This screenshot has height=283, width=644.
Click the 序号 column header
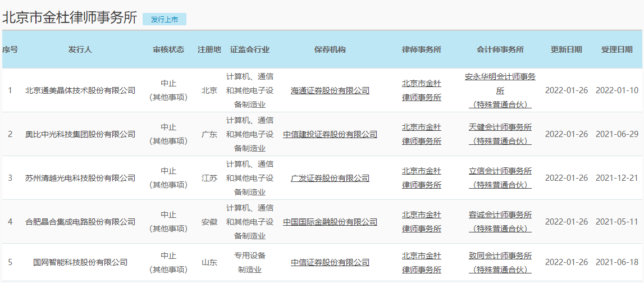tap(10, 50)
